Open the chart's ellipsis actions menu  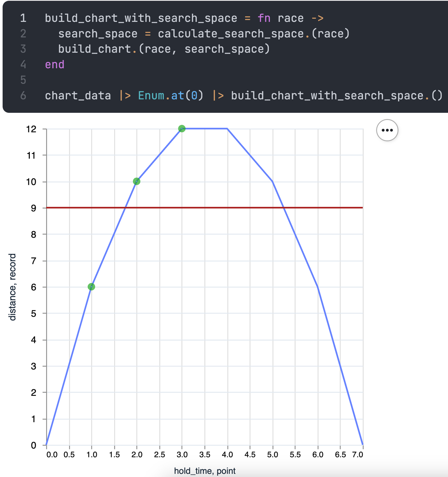tap(387, 130)
